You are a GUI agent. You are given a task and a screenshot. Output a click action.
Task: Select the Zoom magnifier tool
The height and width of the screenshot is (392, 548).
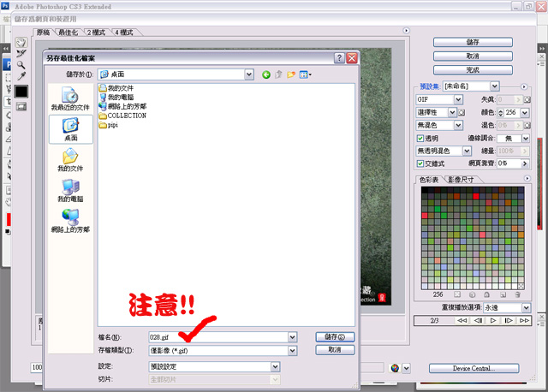21,65
